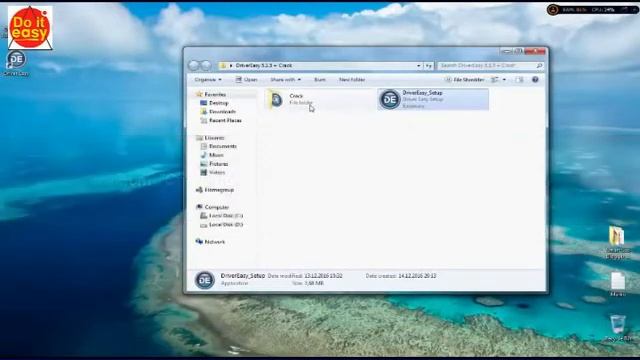Refresh the folder with the address bar refresh button
The height and width of the screenshot is (360, 640).
[428, 66]
